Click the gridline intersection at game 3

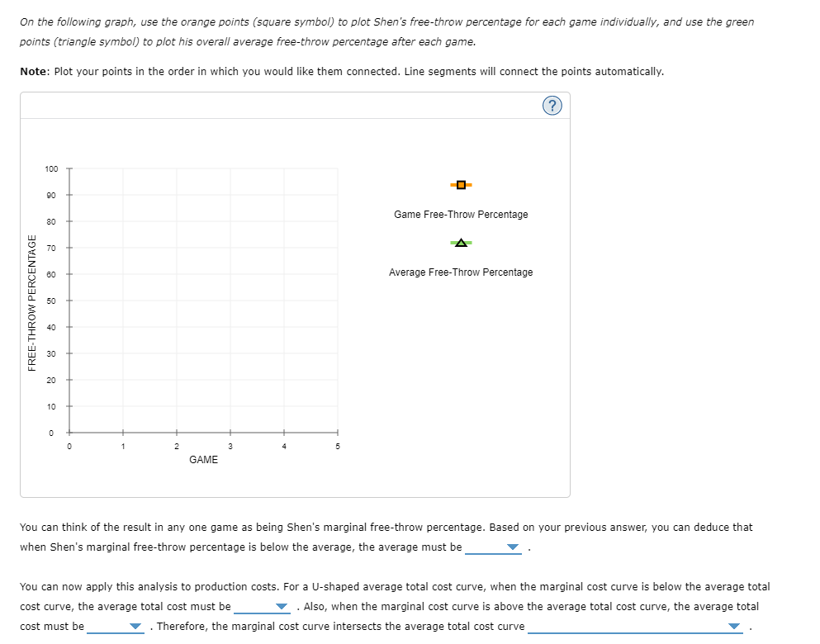click(x=230, y=301)
